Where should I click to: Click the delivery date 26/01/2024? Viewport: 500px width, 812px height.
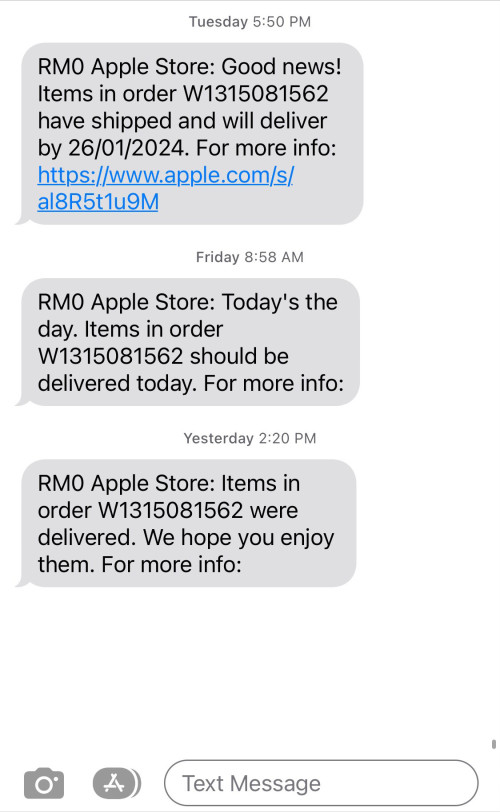click(126, 148)
